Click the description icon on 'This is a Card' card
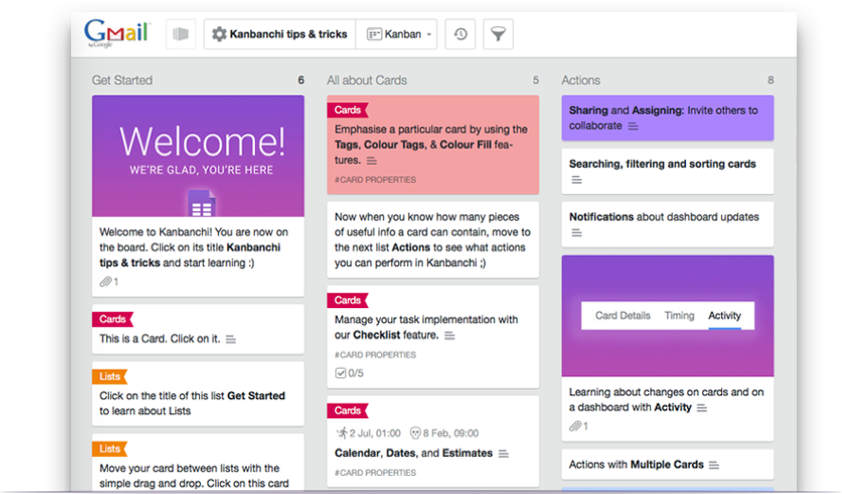Viewport: 842px width, 494px height. click(231, 339)
